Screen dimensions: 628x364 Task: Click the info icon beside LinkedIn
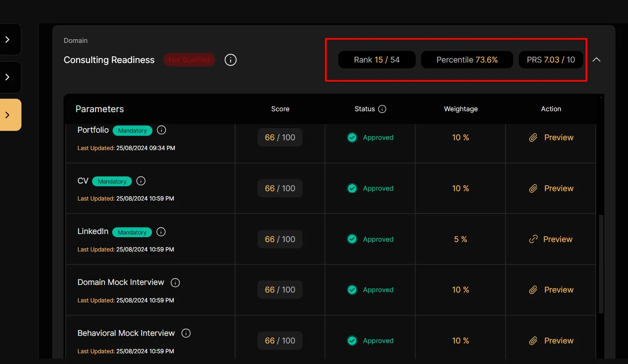(161, 232)
